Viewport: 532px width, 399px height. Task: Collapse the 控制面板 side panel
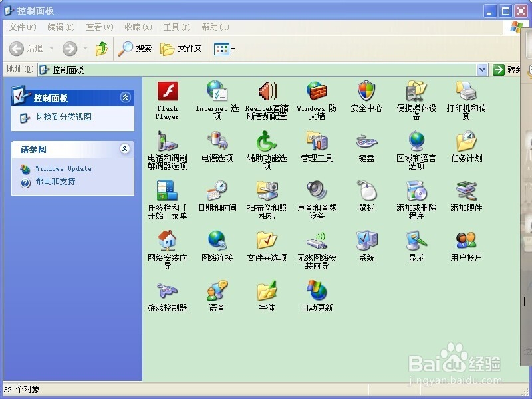pyautogui.click(x=125, y=98)
